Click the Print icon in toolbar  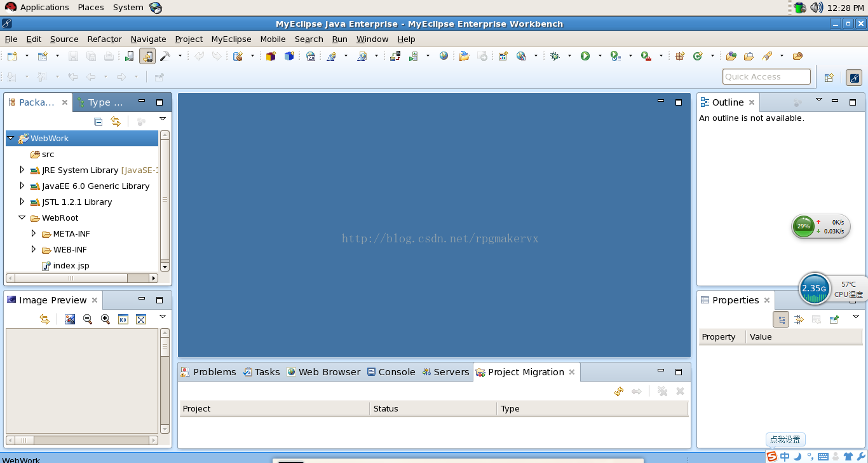(109, 56)
